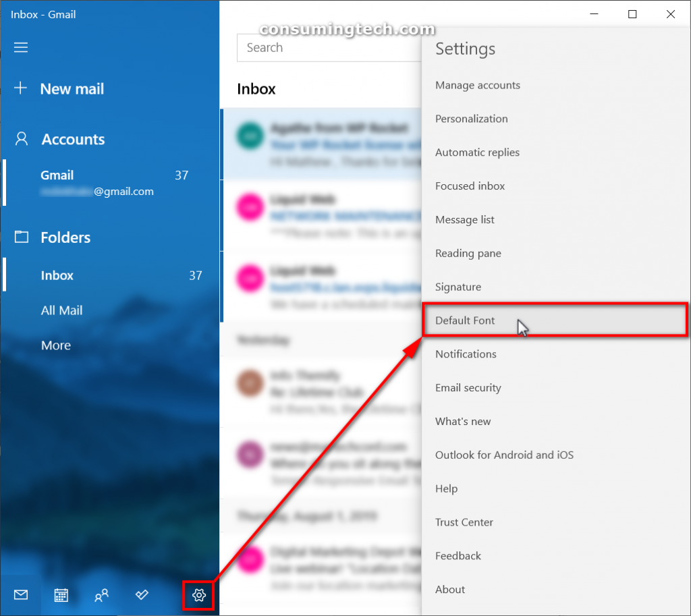The width and height of the screenshot is (691, 616).
Task: Expand More folders in the sidebar
Action: [x=55, y=345]
